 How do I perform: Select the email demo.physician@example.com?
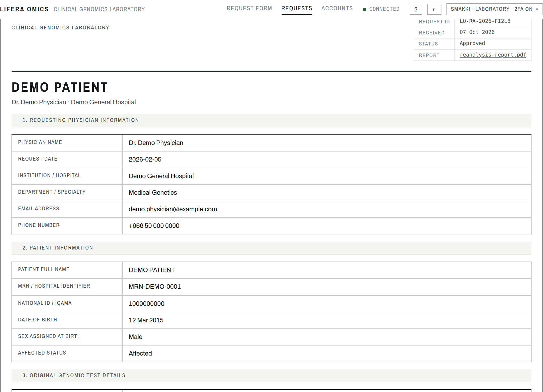coord(173,209)
